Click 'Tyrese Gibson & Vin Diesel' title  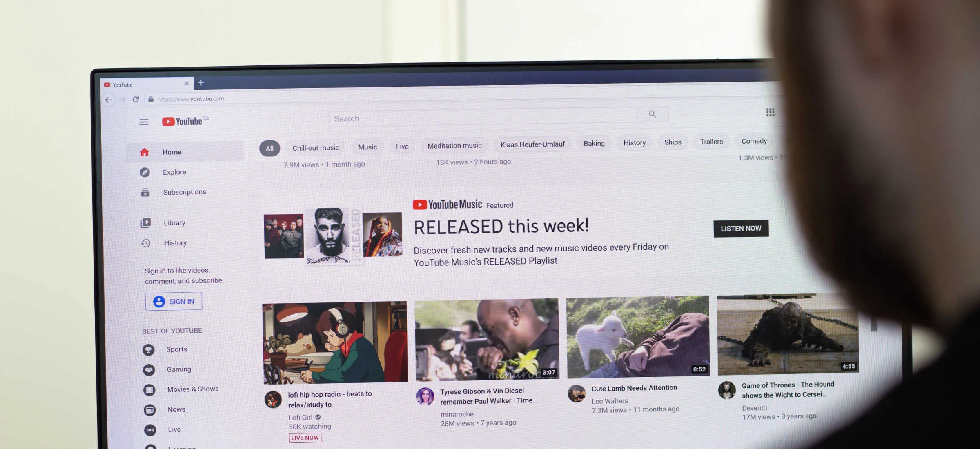click(x=489, y=396)
